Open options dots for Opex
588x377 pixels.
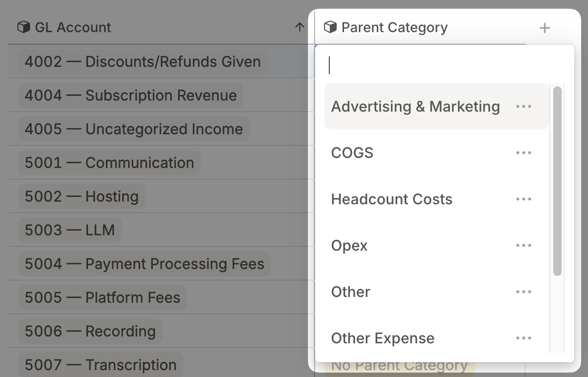click(524, 245)
